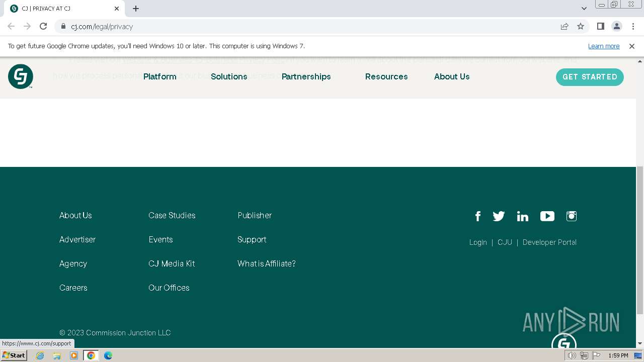
Task: Click the scrollbar down arrow
Action: pyautogui.click(x=640, y=344)
